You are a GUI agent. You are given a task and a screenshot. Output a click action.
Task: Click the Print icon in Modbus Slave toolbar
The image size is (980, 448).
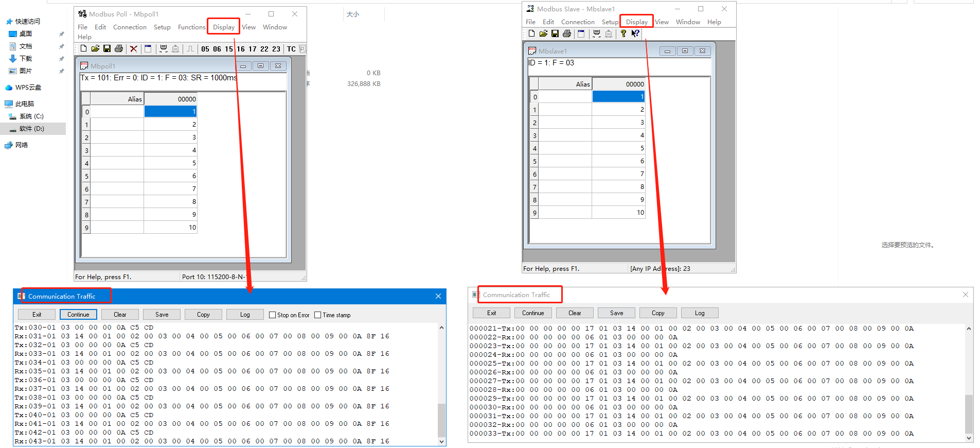[567, 34]
